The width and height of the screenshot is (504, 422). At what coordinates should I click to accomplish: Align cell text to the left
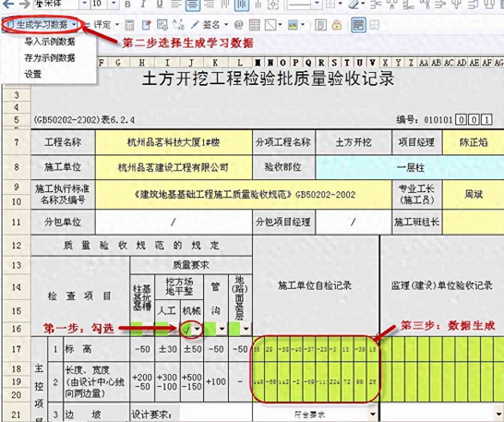point(176,4)
